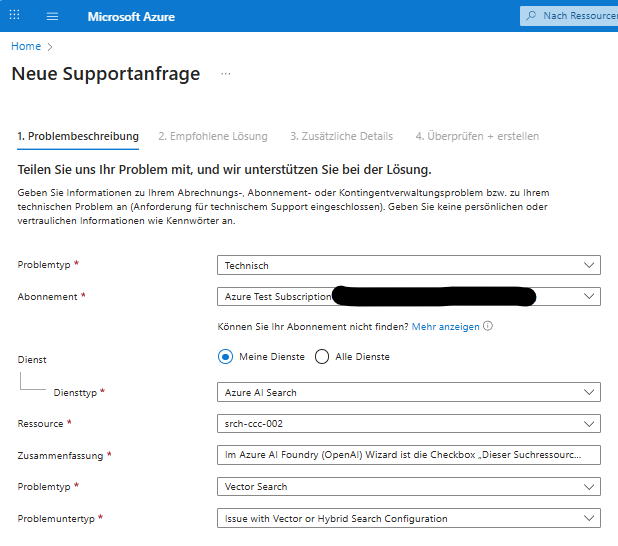Click the info icon beside Mehr anzeigen

tap(488, 326)
